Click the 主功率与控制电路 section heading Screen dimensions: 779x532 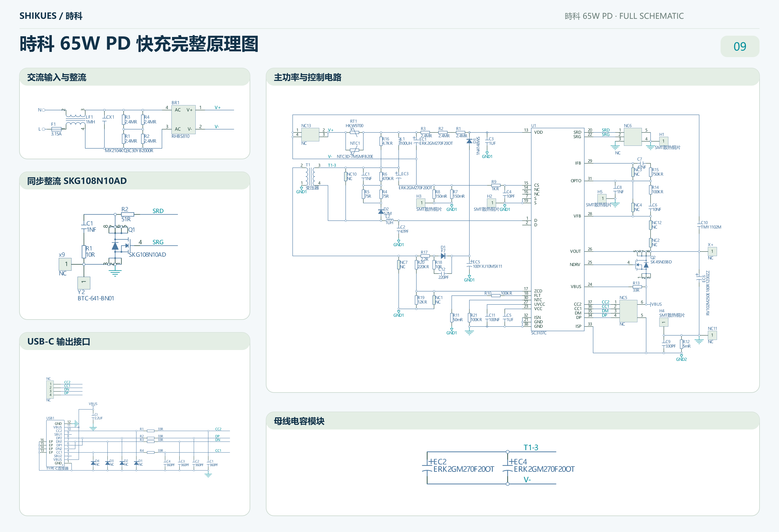point(308,77)
